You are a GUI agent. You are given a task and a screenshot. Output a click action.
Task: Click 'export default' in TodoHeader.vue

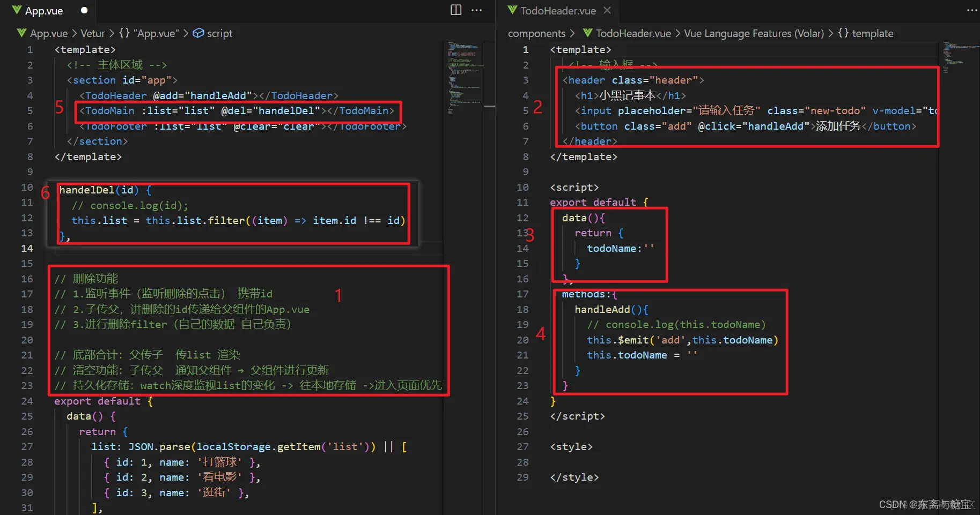(x=593, y=202)
